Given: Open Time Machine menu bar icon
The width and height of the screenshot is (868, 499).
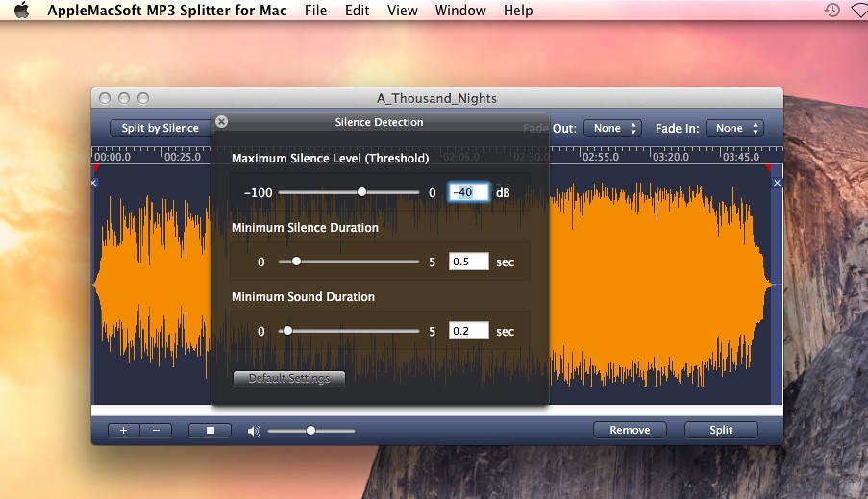Looking at the screenshot, I should pos(832,10).
